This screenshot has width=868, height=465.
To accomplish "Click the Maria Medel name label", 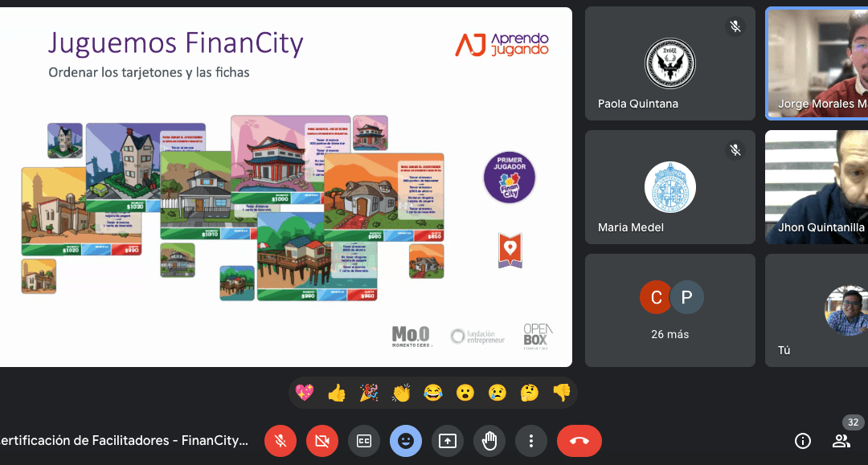I will tap(631, 227).
